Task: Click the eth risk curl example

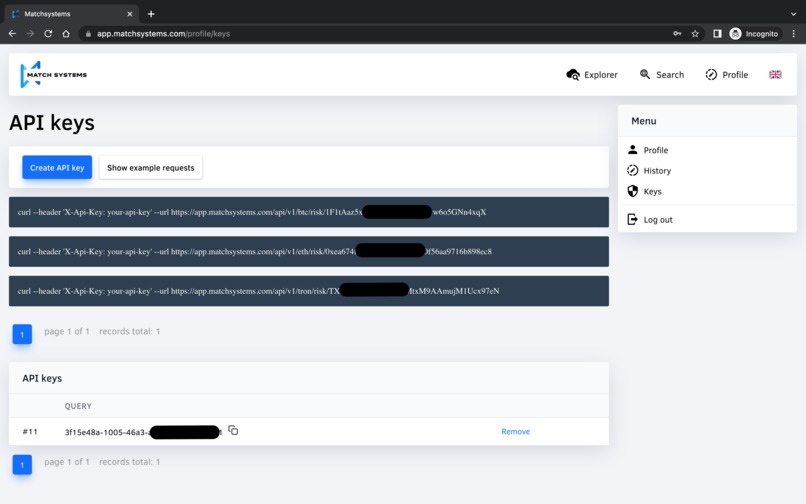Action: 309,251
